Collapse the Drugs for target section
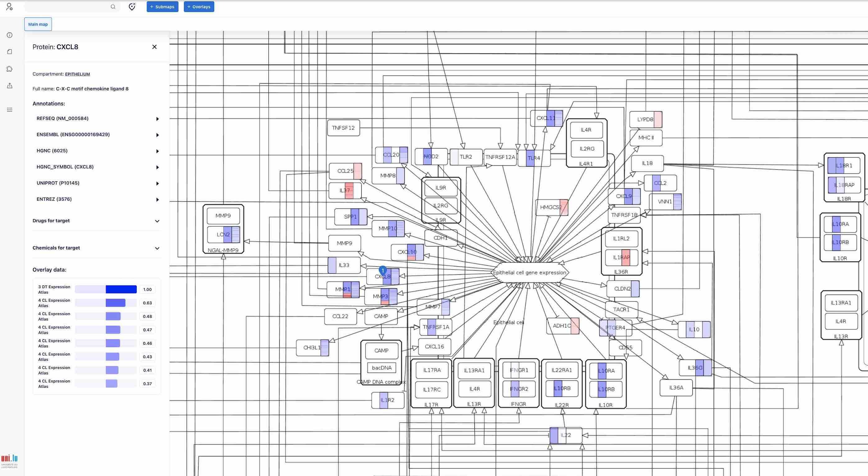 click(157, 221)
